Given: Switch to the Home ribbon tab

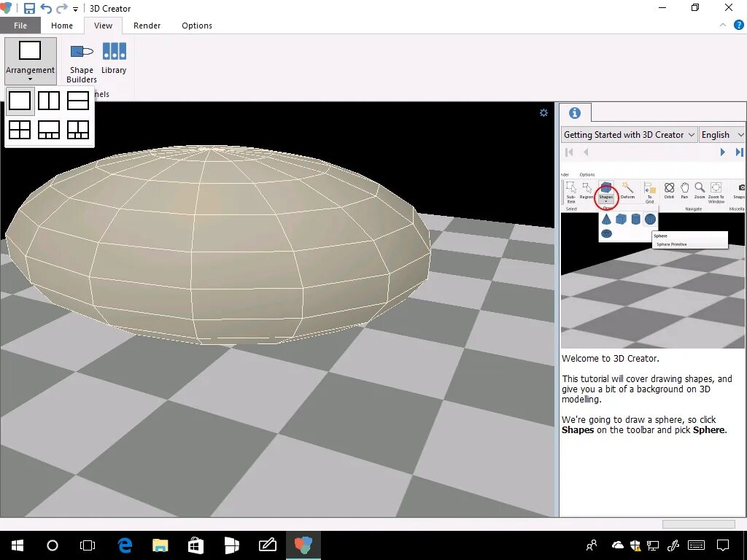Looking at the screenshot, I should coord(62,26).
